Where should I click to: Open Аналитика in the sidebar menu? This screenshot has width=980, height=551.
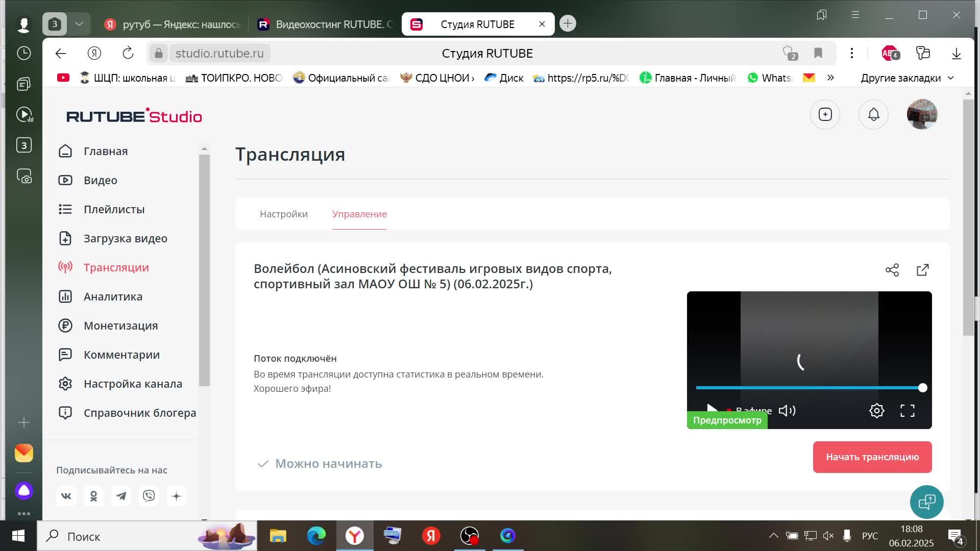(x=113, y=296)
